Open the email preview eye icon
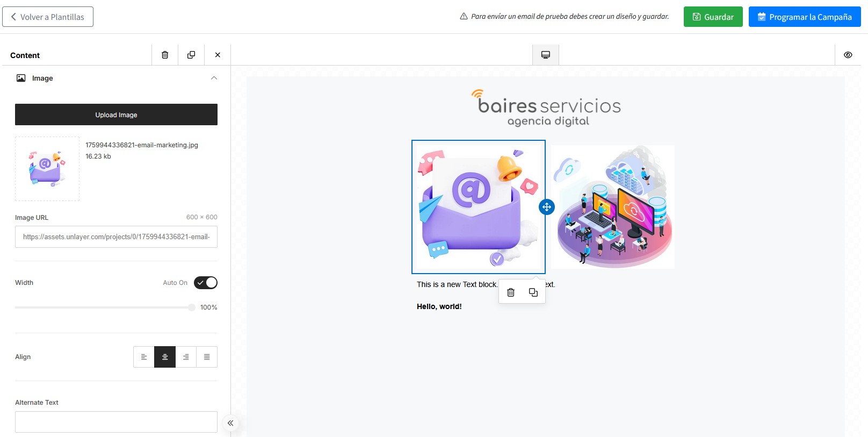The width and height of the screenshot is (868, 437). tap(848, 55)
